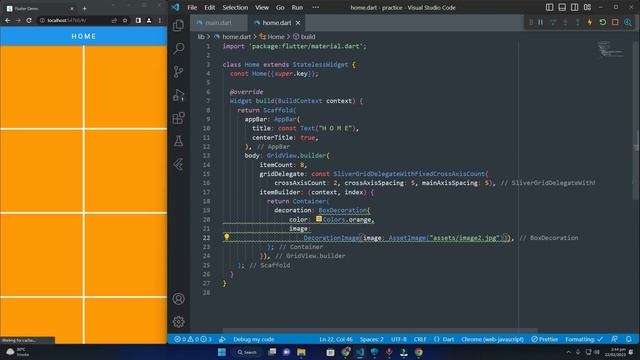
Task: Open the Flutter sidebar icon below Testing
Action: [x=178, y=164]
